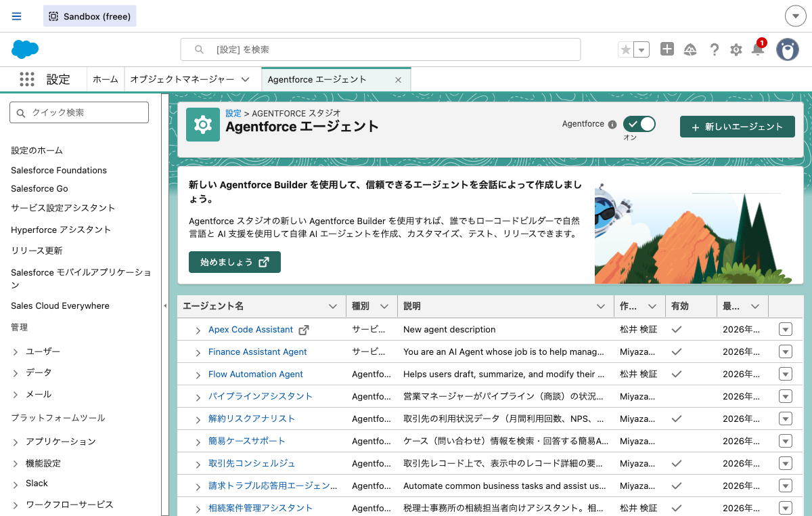The height and width of the screenshot is (516, 812).
Task: Open the App Launcher waffle icon
Action: click(27, 79)
